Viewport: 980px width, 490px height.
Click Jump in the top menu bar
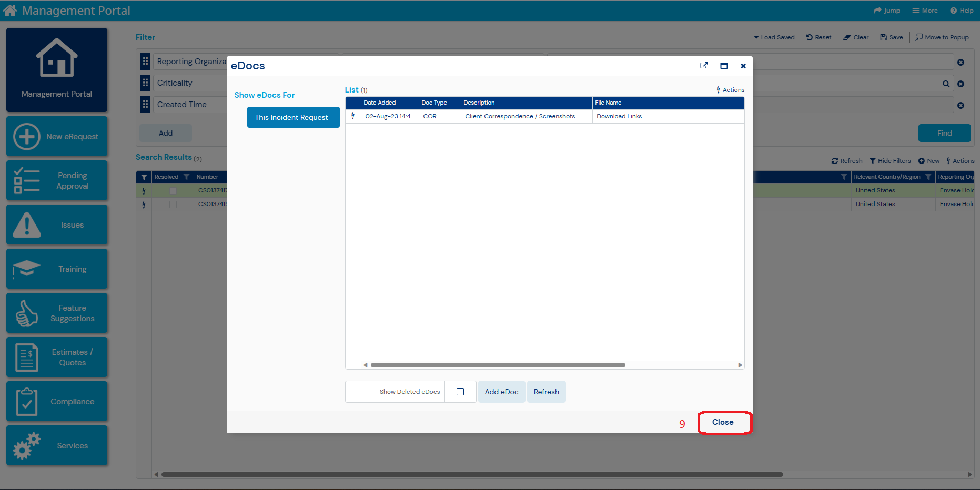pyautogui.click(x=887, y=10)
